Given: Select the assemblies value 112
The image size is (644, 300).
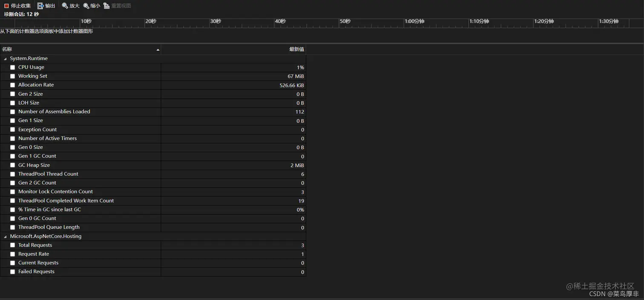Looking at the screenshot, I should tap(300, 112).
